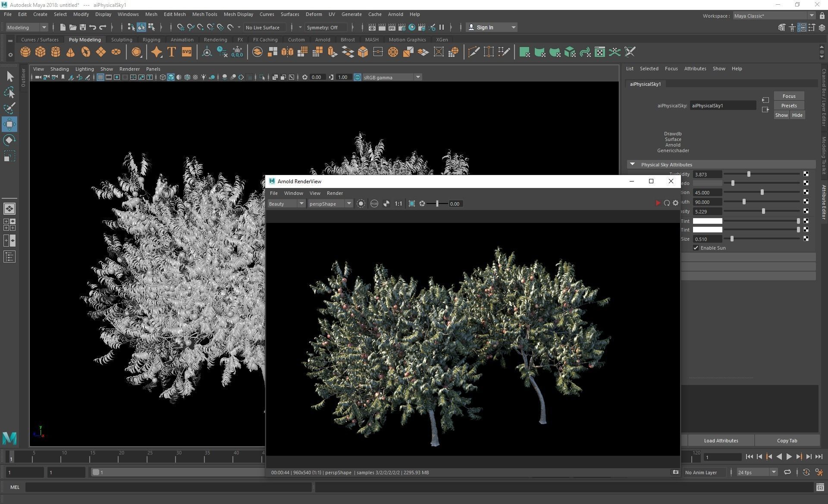The image size is (828, 504).
Task: Click the Hide button in Attribute Editor
Action: pos(797,115)
